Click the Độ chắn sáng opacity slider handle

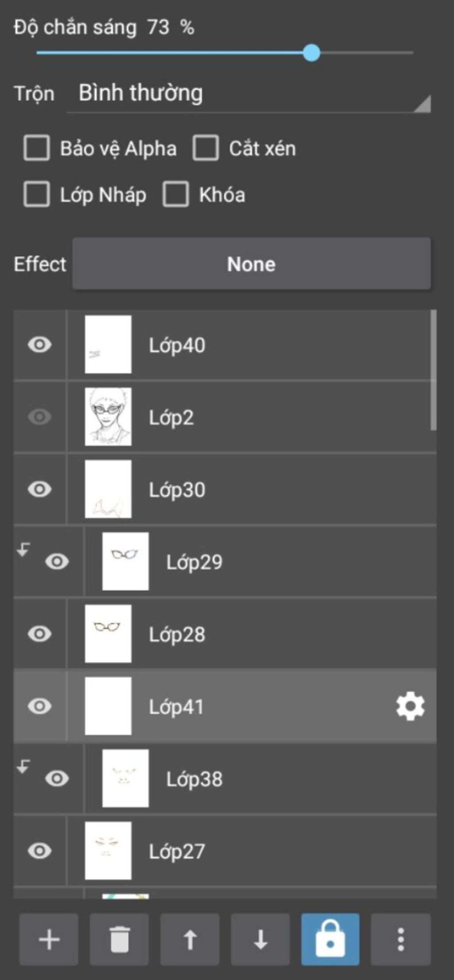pyautogui.click(x=312, y=53)
